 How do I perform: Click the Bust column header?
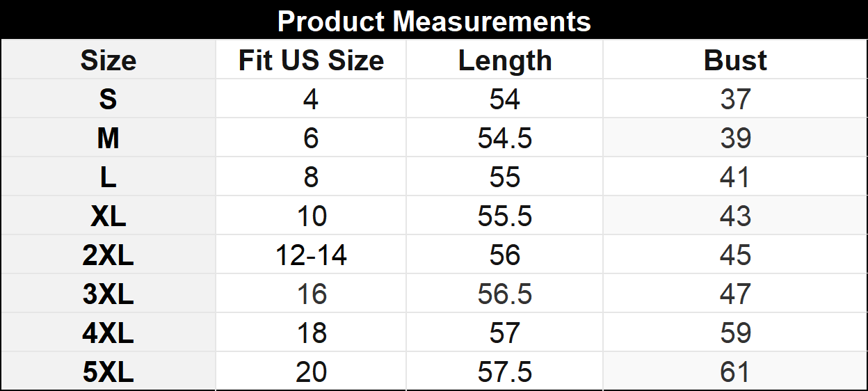735,61
